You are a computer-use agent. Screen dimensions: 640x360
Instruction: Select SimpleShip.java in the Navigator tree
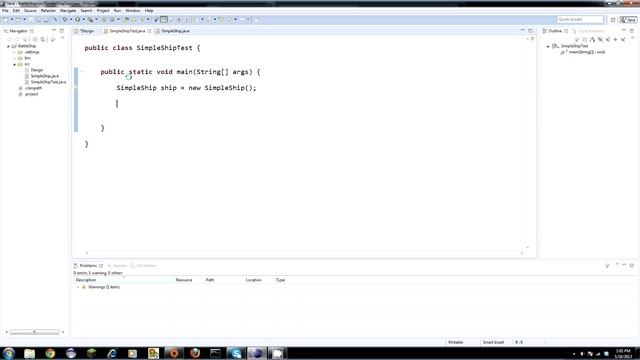click(44, 76)
